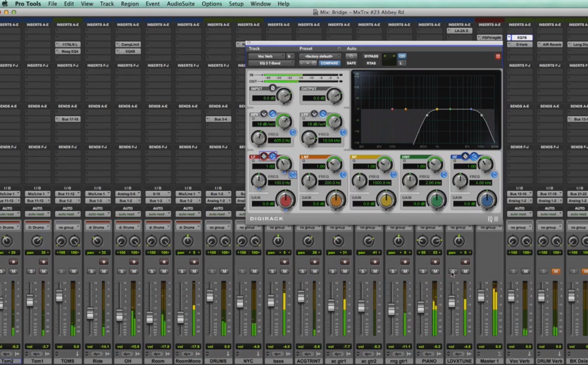Open OH input Analog 5-6 selector
Screen dimensions: 588x365
point(127,194)
